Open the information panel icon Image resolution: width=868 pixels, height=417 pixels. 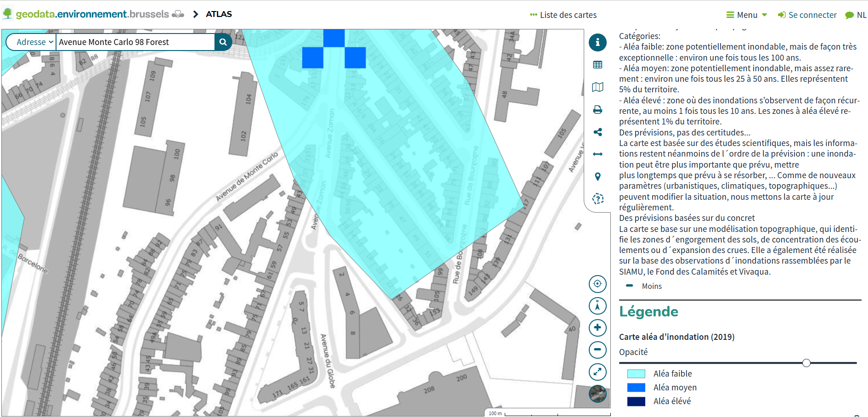[597, 42]
